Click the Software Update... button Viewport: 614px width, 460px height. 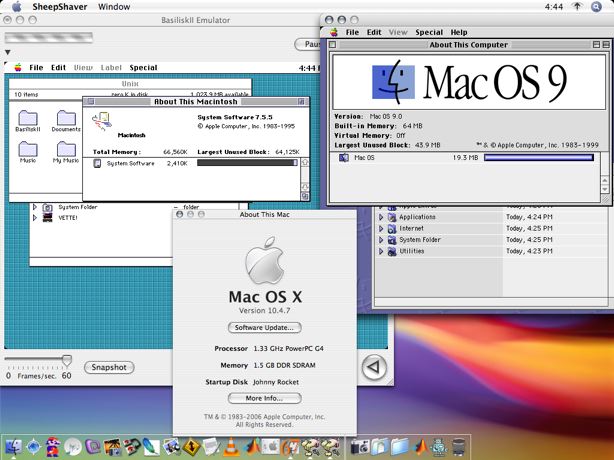(264, 328)
